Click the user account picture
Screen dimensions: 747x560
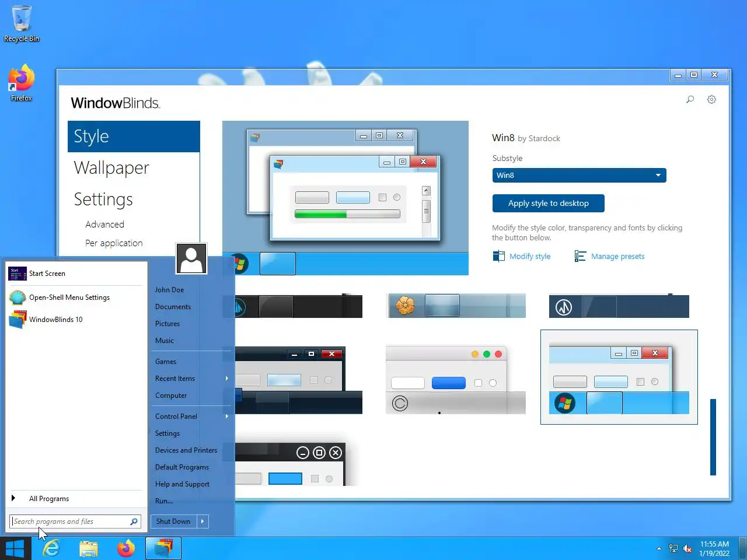pos(191,258)
